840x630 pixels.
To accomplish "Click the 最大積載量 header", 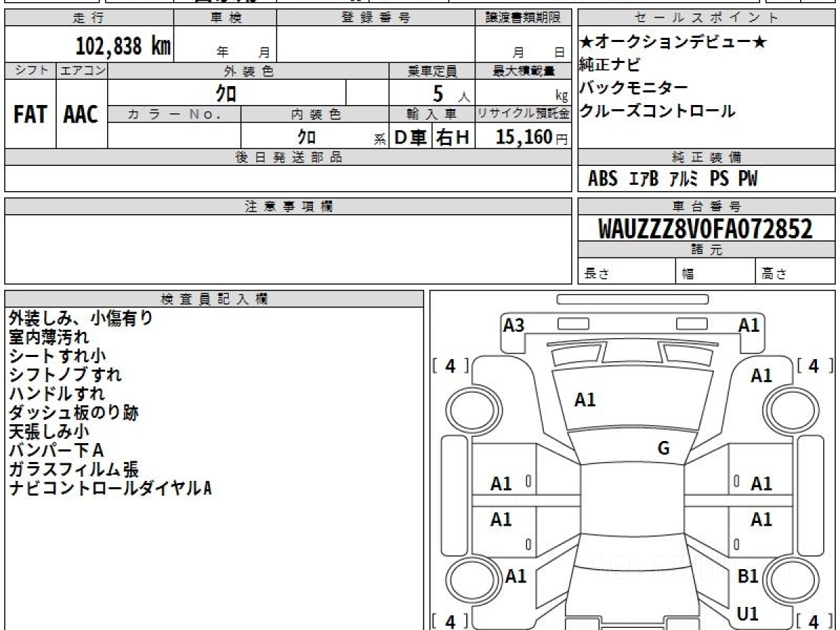I will click(524, 71).
